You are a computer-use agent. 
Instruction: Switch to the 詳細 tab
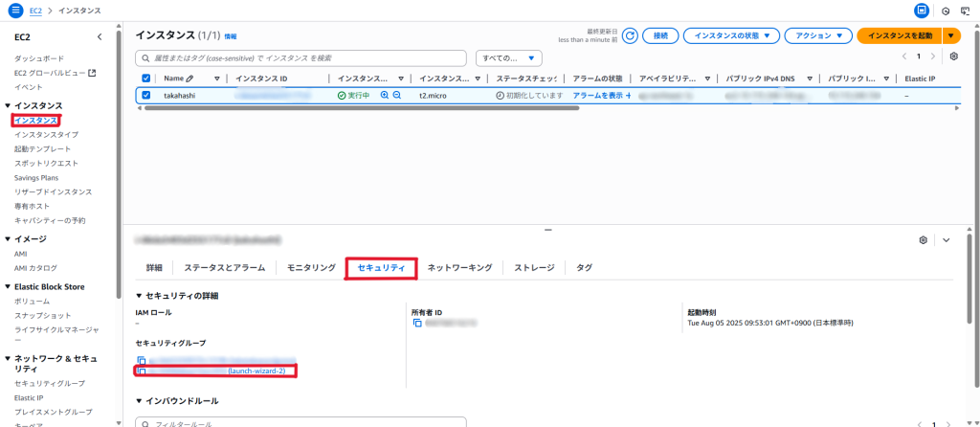tap(154, 267)
